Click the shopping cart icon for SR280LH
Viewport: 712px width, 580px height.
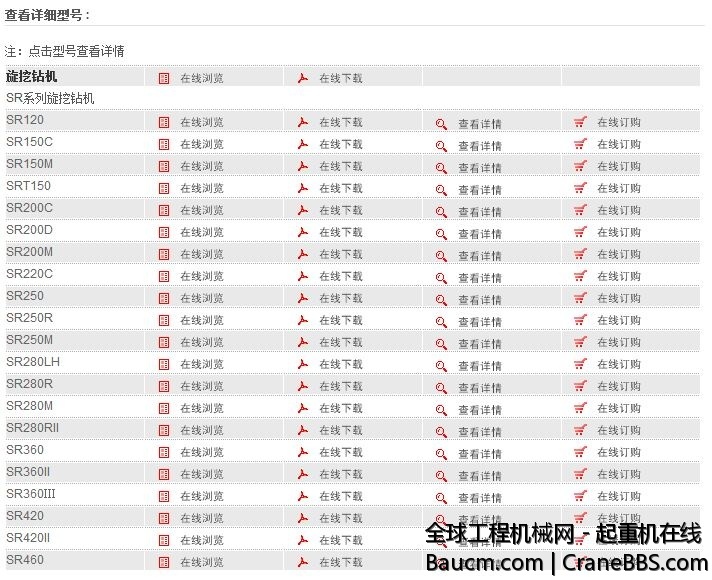pos(580,364)
